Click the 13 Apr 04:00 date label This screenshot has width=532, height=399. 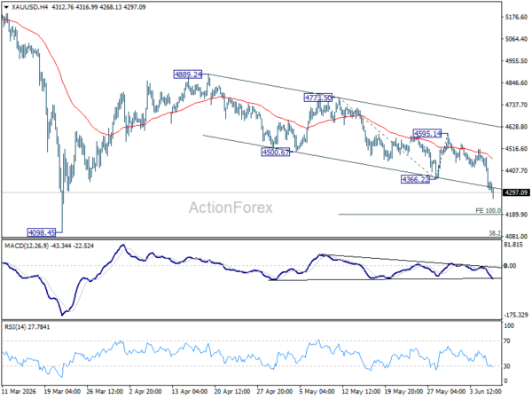tap(190, 391)
